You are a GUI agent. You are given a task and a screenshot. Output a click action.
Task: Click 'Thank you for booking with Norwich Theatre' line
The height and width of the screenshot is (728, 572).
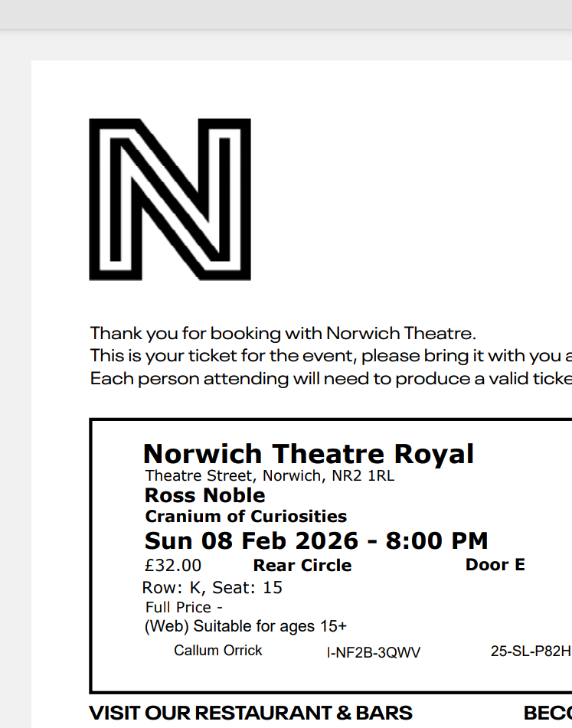(x=283, y=333)
